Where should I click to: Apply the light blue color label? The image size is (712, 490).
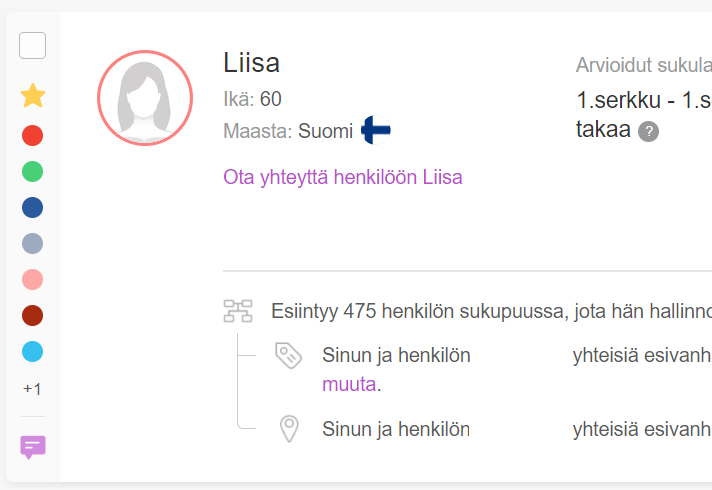pos(33,352)
